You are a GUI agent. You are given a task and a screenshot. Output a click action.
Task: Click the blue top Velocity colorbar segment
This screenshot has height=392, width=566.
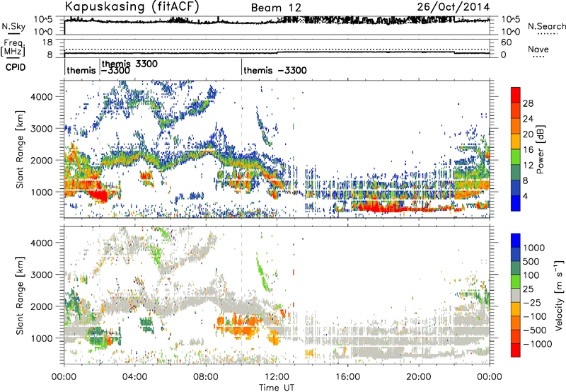(x=516, y=240)
